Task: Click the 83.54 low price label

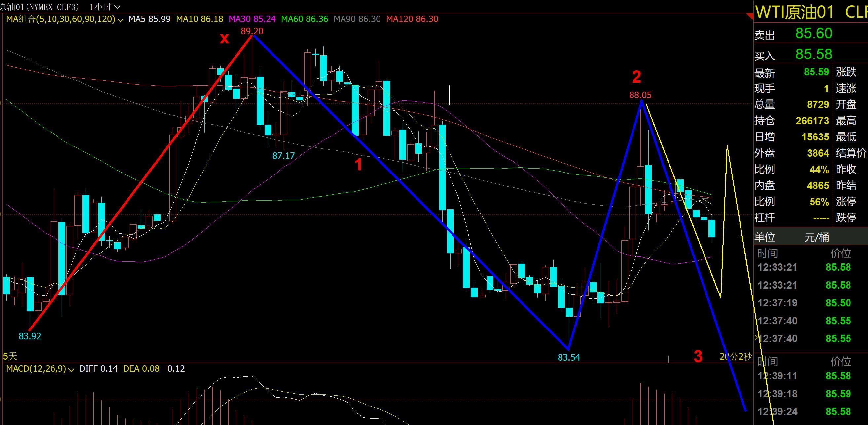Action: click(x=569, y=357)
